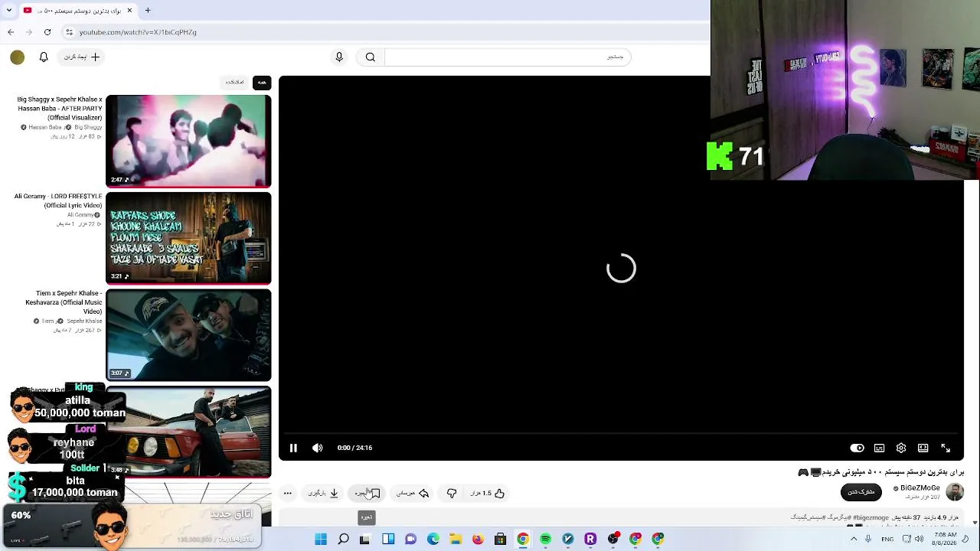Click the video time display 0:00 / 24:16
The height and width of the screenshot is (551, 980).
[354, 448]
